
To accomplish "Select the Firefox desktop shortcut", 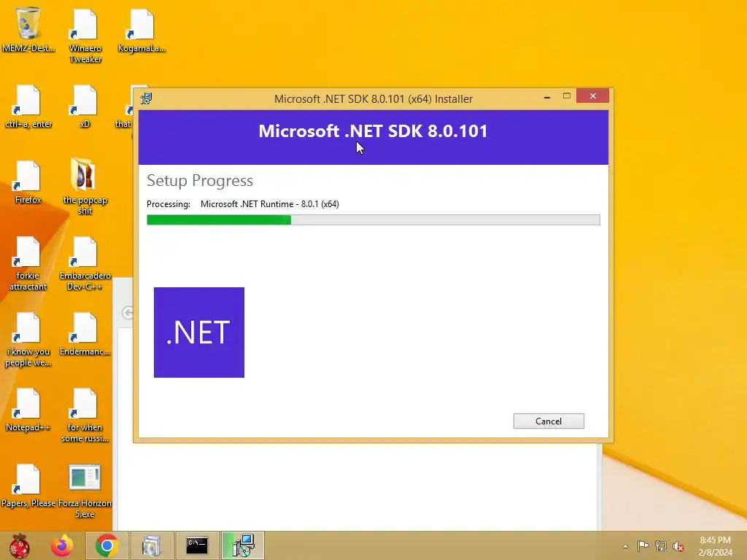I will tap(28, 182).
